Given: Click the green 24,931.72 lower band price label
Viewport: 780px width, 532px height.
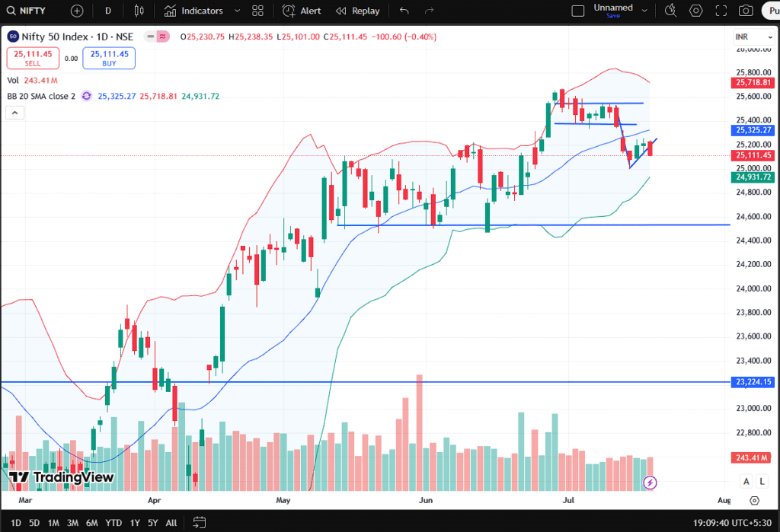Looking at the screenshot, I should click(x=753, y=177).
